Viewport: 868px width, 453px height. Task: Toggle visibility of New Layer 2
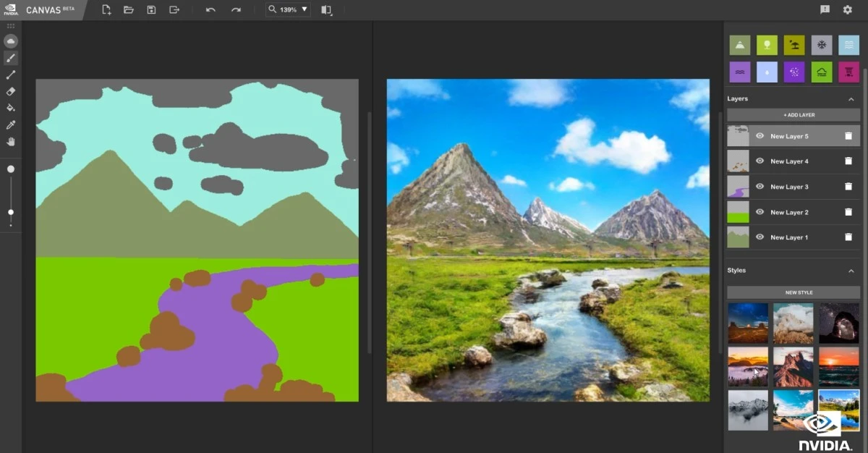tap(759, 211)
